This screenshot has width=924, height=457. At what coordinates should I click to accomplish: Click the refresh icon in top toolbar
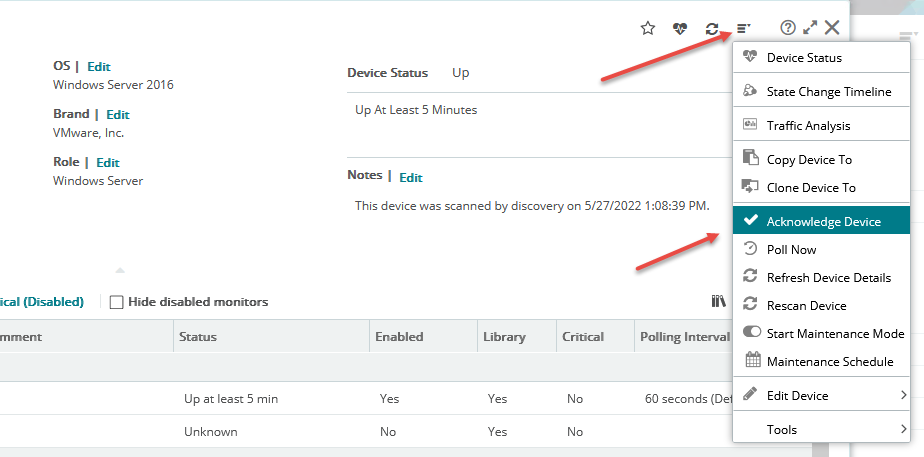pos(712,28)
